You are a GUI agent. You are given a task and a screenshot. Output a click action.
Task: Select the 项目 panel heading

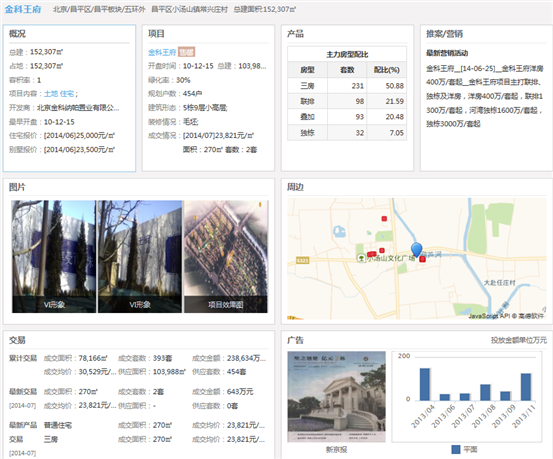click(156, 34)
